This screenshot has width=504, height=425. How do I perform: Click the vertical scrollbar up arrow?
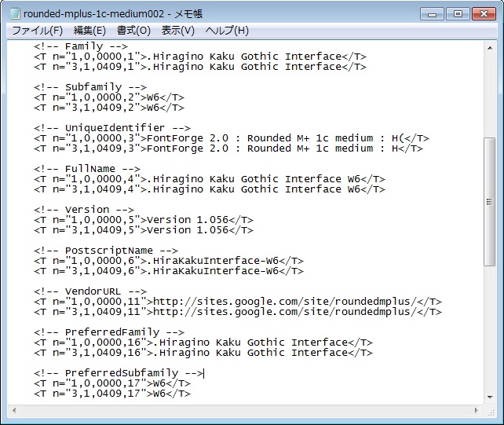pos(490,48)
